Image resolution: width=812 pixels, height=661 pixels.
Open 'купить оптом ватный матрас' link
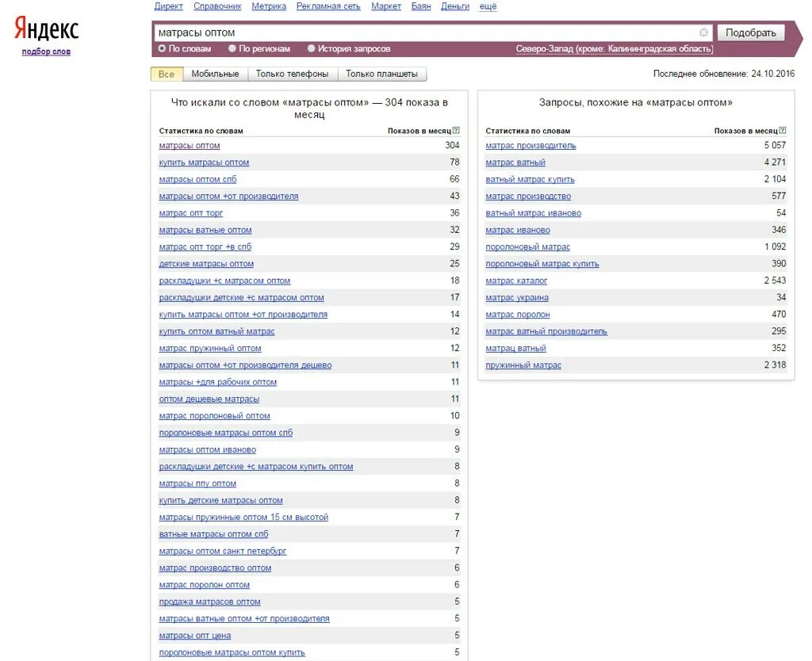tap(217, 331)
